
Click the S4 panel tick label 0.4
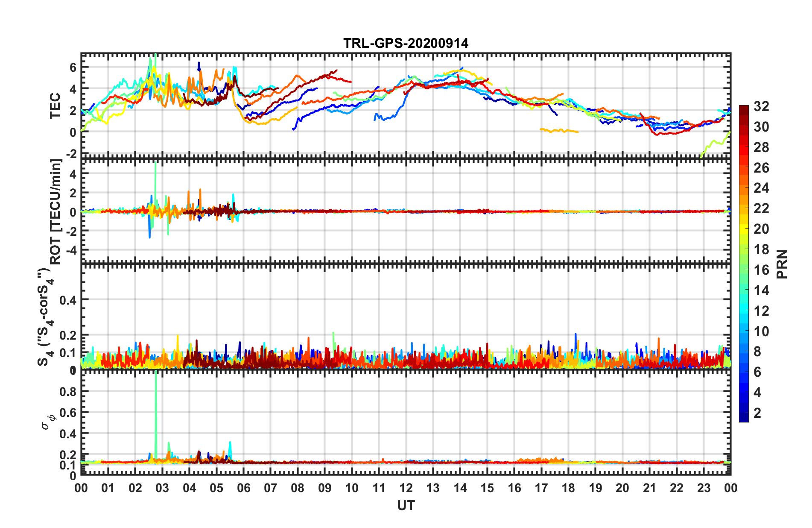tap(68, 300)
